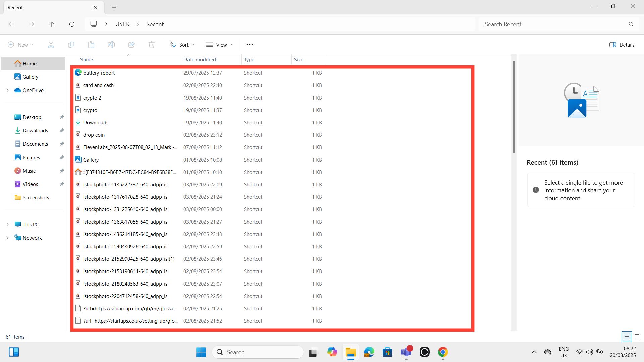
Task: Click the Rename icon in toolbar
Action: (111, 45)
